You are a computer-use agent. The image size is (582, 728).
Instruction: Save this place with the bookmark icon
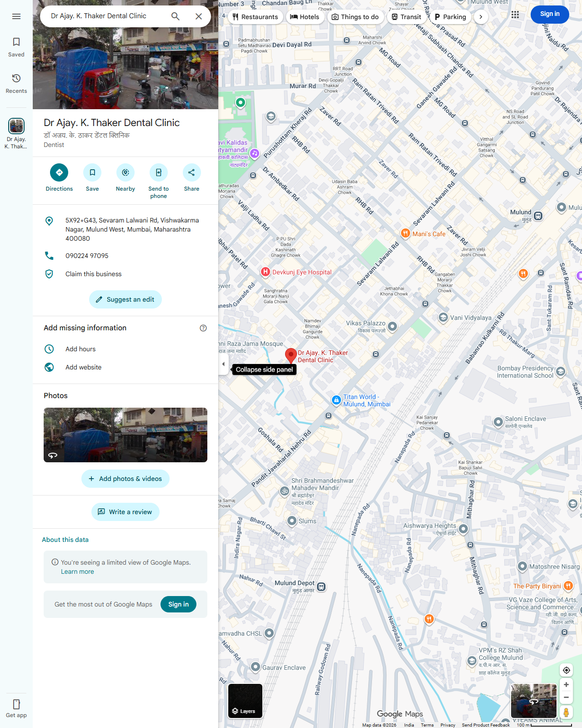92,172
